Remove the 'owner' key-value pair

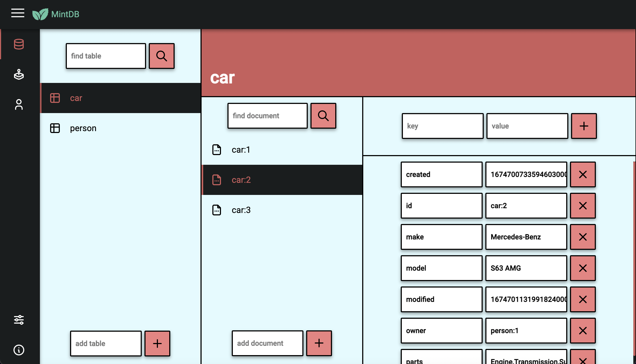[583, 331]
